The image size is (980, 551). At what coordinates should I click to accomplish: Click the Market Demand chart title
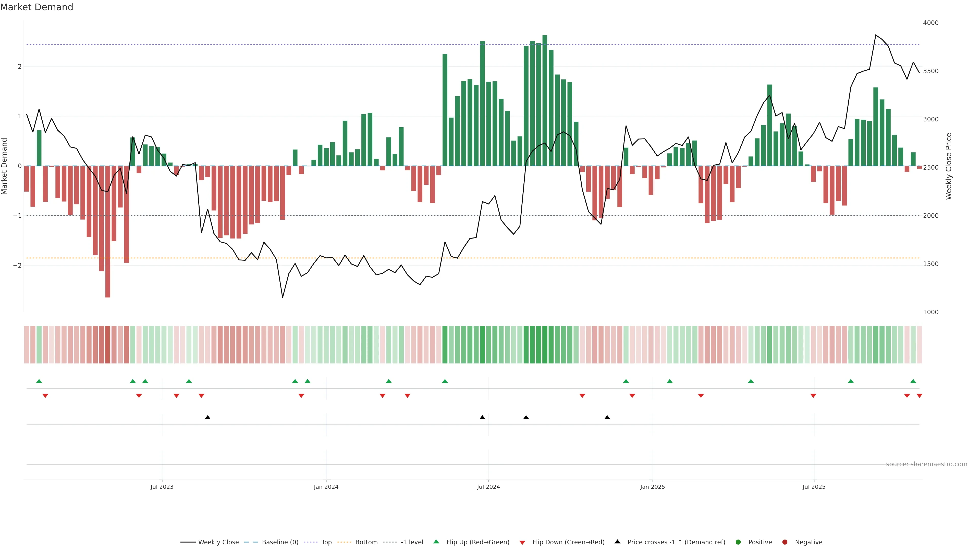37,7
